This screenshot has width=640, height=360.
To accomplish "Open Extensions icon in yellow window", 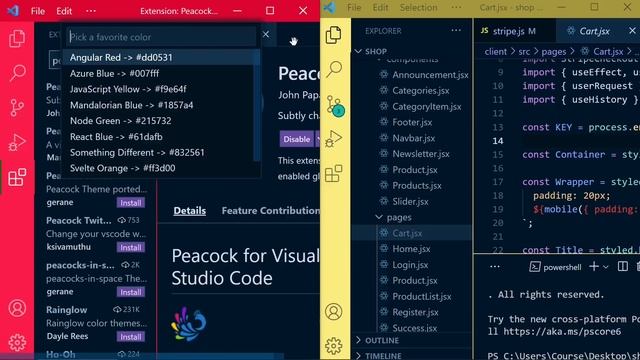I will 333,173.
